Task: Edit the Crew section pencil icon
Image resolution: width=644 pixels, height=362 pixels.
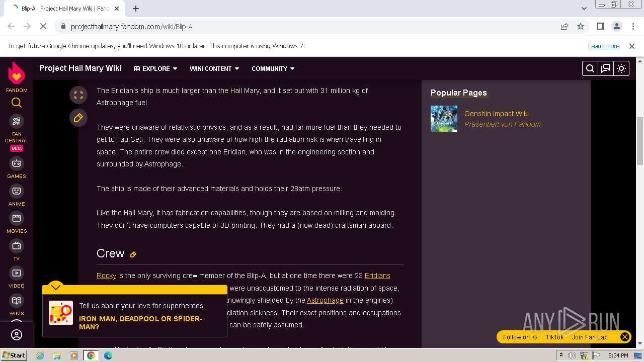Action: pyautogui.click(x=133, y=254)
